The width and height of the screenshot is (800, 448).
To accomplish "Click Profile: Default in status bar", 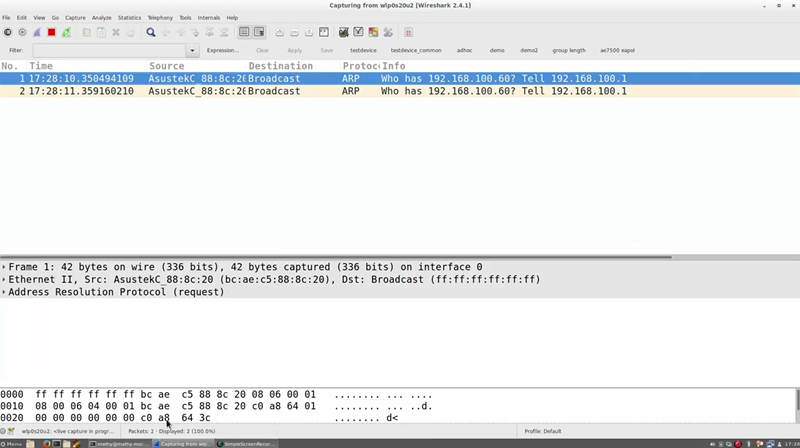I will point(542,431).
